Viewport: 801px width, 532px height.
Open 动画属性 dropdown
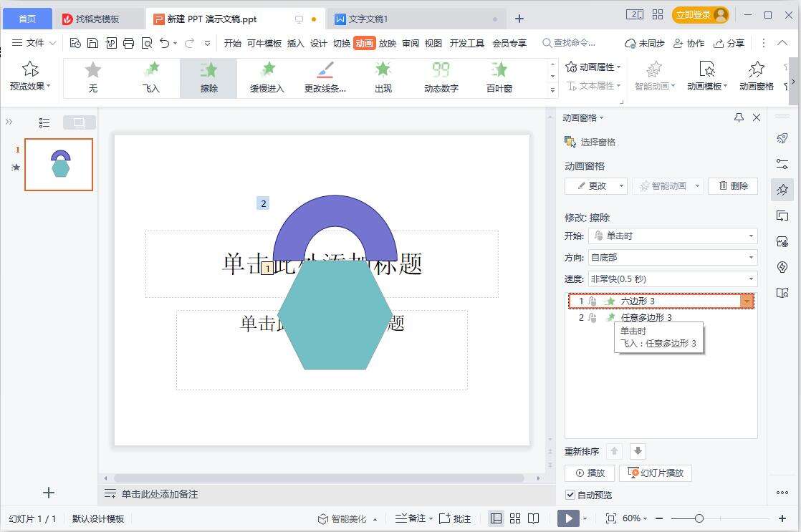pyautogui.click(x=593, y=67)
